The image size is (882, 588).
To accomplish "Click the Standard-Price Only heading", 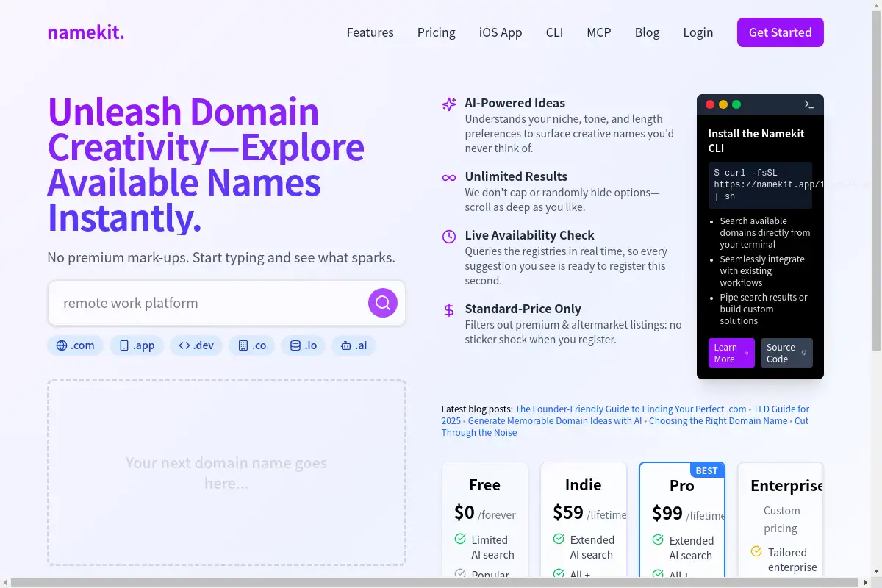I will point(523,309).
